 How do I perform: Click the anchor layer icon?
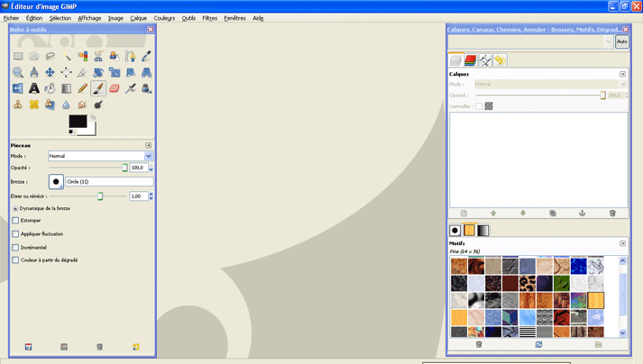(582, 214)
